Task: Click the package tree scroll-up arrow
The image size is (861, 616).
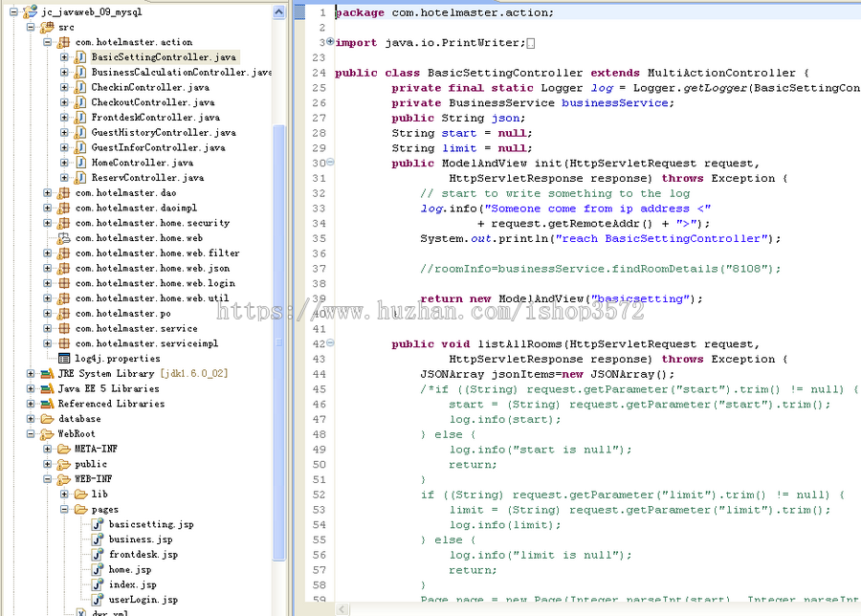Action: pyautogui.click(x=279, y=12)
